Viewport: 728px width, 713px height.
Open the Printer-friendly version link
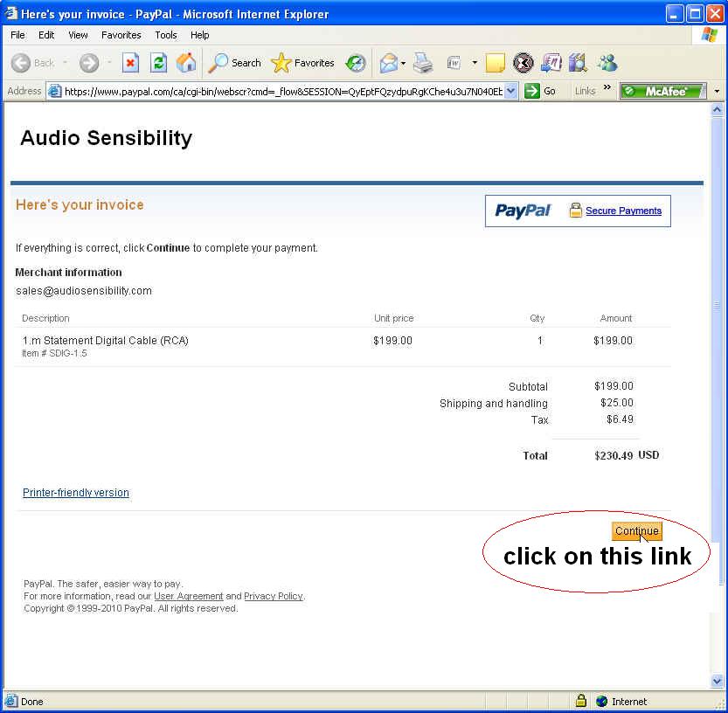pos(76,493)
